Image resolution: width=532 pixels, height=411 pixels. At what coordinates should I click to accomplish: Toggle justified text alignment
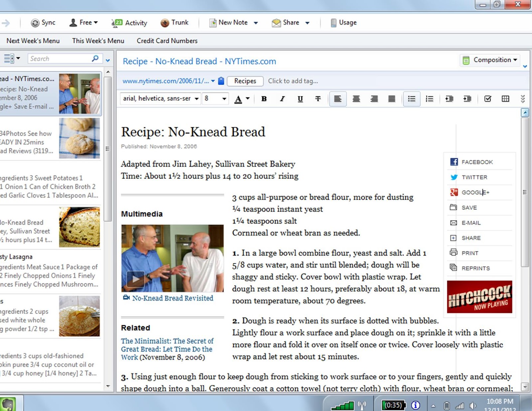coord(392,99)
